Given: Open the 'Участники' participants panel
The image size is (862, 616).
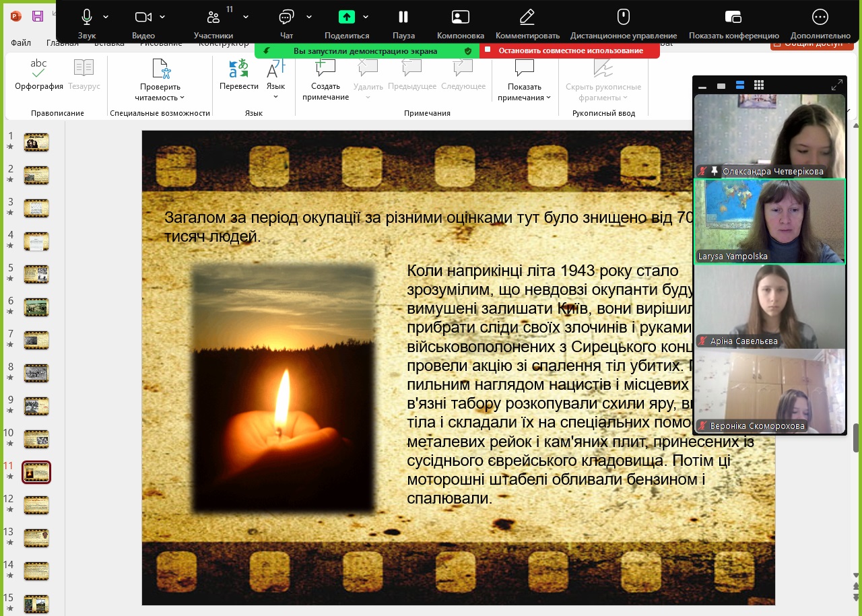Looking at the screenshot, I should 213,18.
